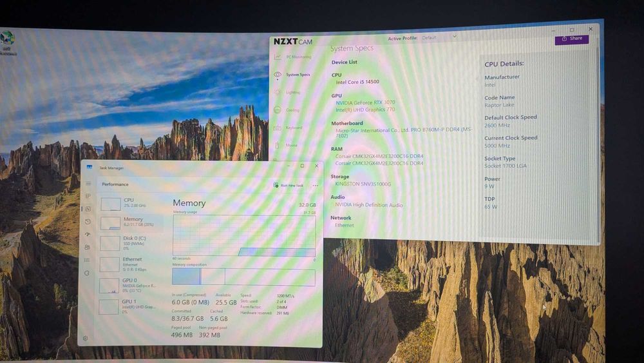Open Details page in Task Manager
Image resolution: width=644 pixels, height=363 pixels.
pos(87,260)
